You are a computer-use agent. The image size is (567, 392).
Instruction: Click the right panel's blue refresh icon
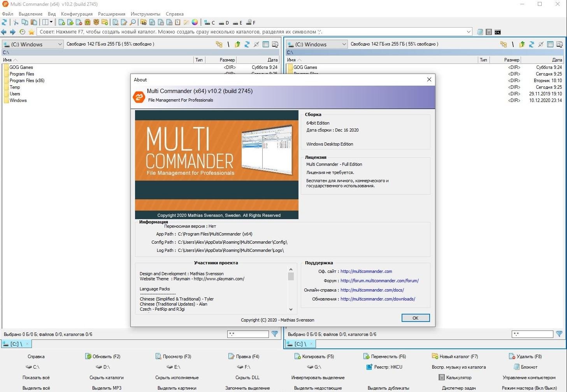click(531, 44)
